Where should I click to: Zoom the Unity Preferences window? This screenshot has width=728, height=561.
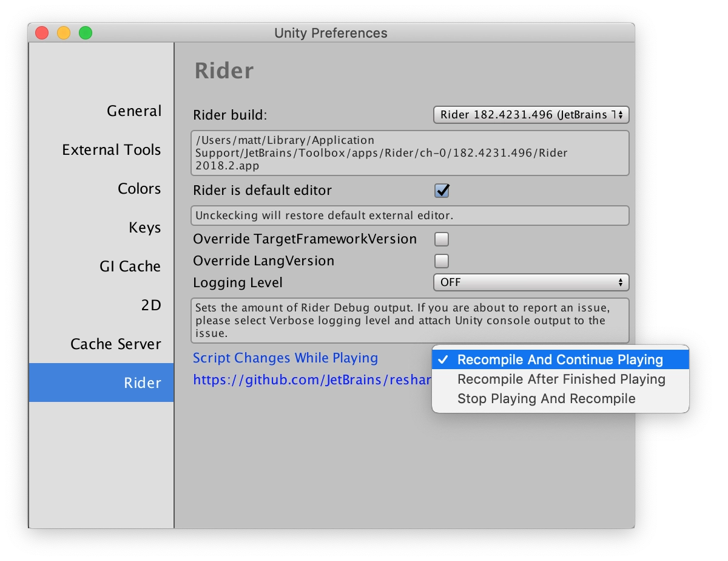[86, 33]
